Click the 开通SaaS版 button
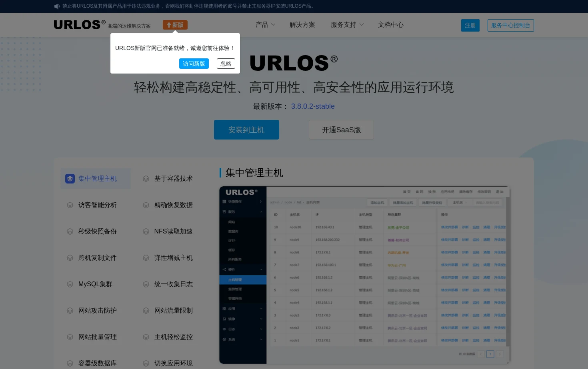 click(341, 130)
